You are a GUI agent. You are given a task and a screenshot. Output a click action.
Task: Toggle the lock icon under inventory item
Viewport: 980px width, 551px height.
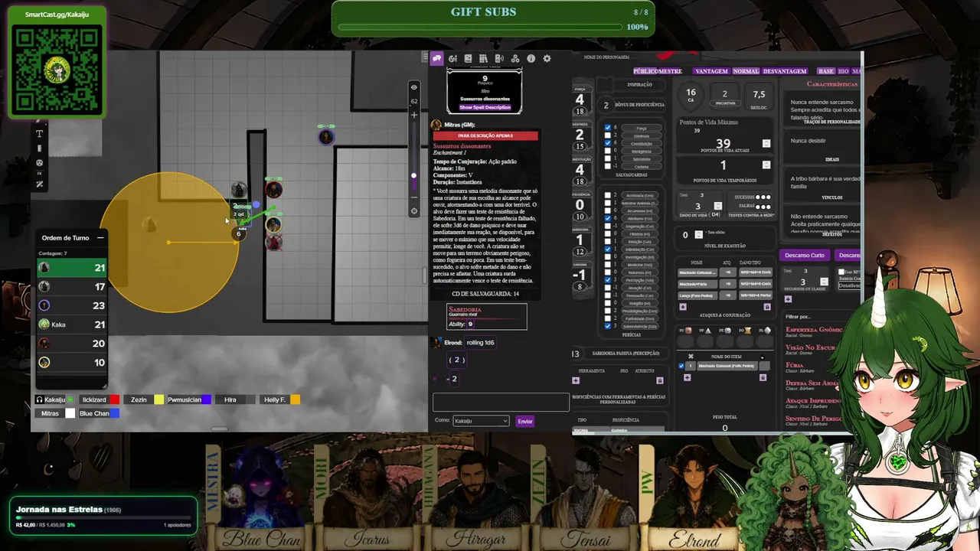[763, 377]
